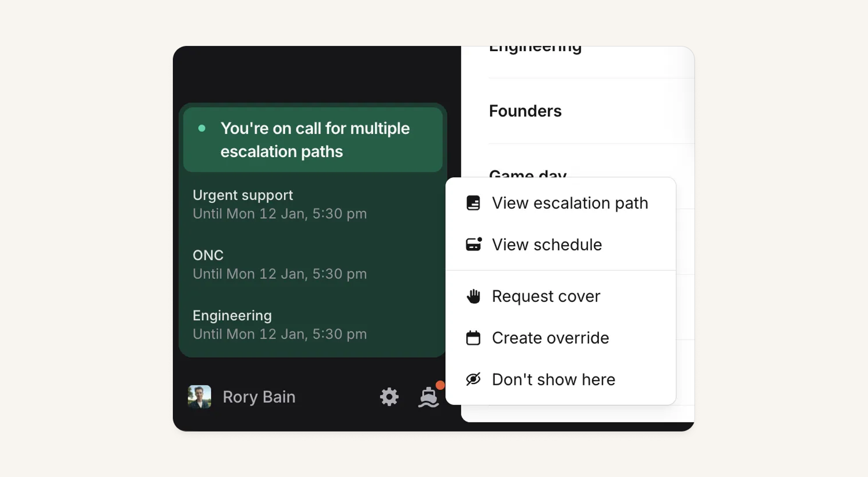Choose Request cover from the menu
The image size is (868, 477).
click(546, 296)
